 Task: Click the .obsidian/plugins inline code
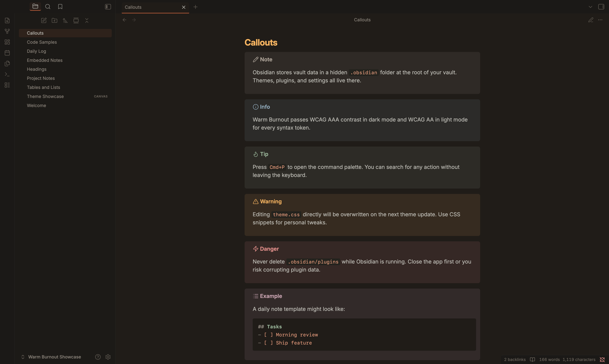[x=313, y=262]
